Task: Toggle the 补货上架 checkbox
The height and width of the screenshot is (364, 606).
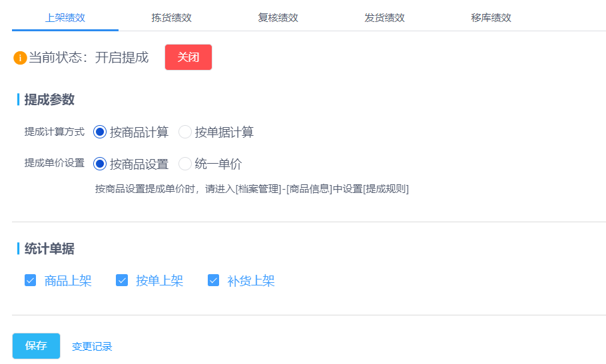Action: (x=213, y=280)
